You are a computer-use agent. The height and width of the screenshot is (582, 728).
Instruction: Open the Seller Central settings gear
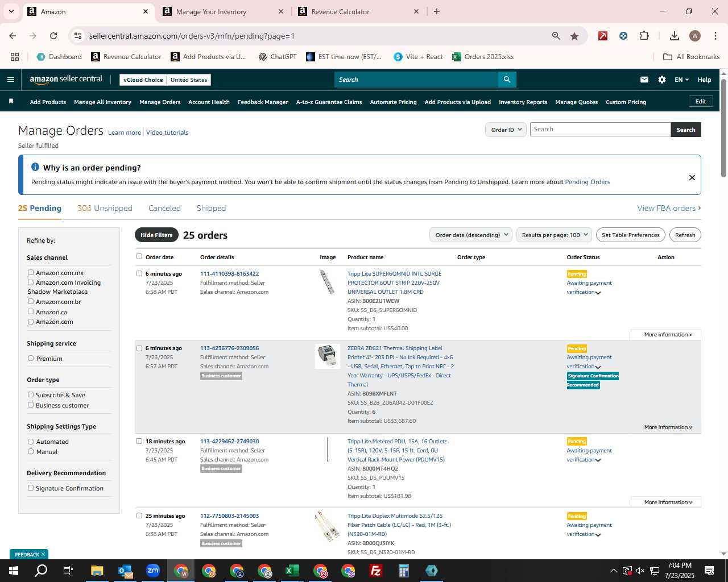662,80
